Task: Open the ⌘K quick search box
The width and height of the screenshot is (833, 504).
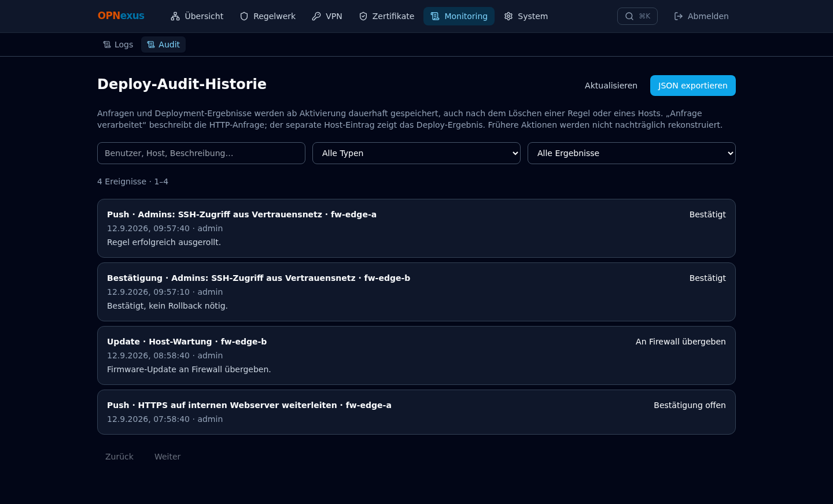Action: pos(637,16)
